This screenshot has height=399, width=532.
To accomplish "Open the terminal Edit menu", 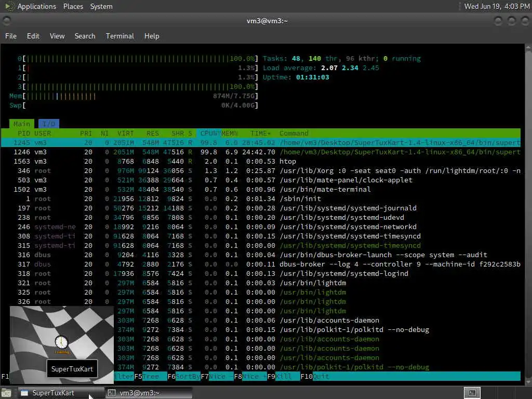I will (33, 36).
